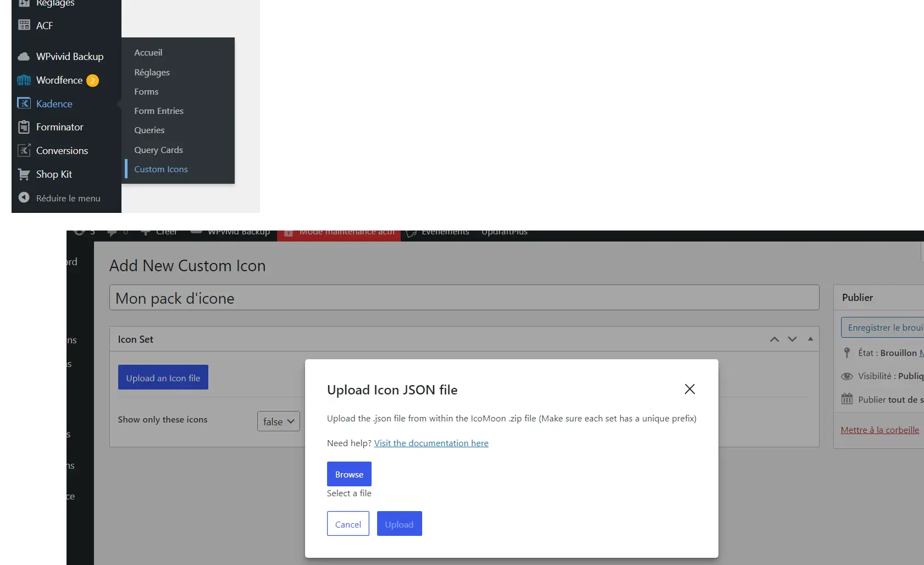Go to Form Entries submenu item

click(159, 111)
